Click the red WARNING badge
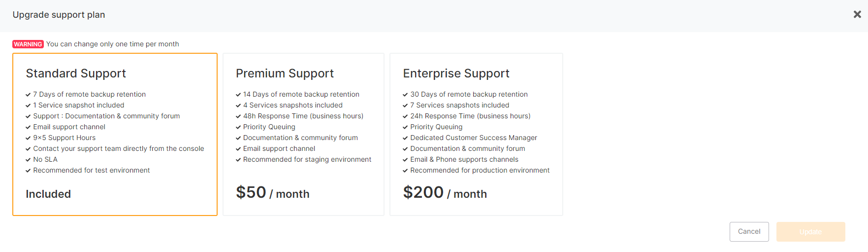 28,44
